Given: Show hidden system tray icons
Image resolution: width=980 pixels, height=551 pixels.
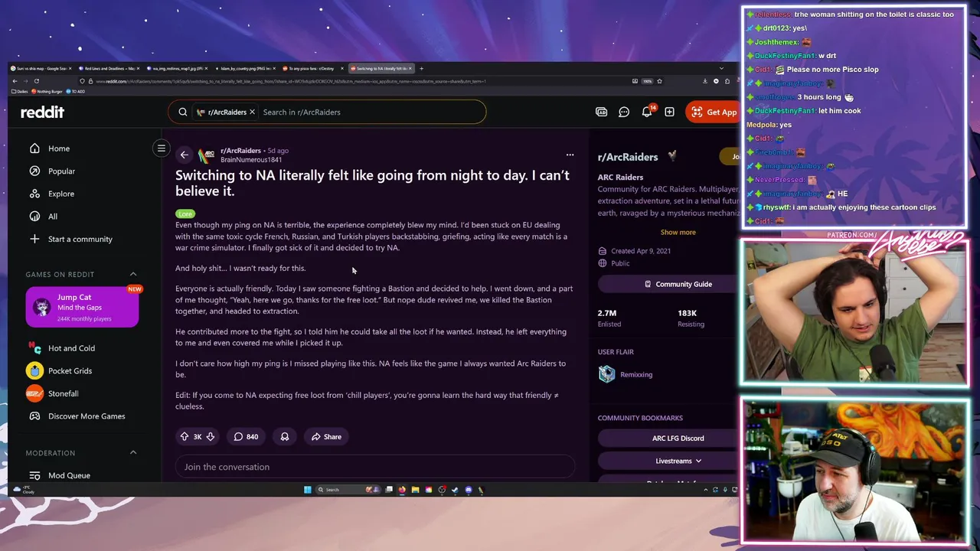Looking at the screenshot, I should [x=705, y=490].
